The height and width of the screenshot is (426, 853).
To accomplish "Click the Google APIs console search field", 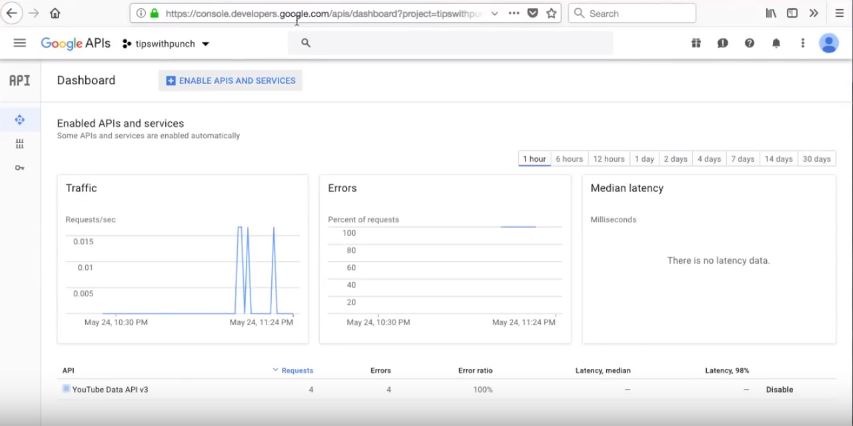I will click(450, 43).
